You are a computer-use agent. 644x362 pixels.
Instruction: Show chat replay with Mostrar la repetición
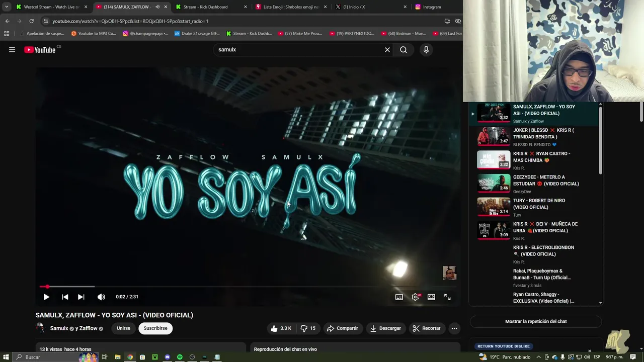pyautogui.click(x=536, y=322)
